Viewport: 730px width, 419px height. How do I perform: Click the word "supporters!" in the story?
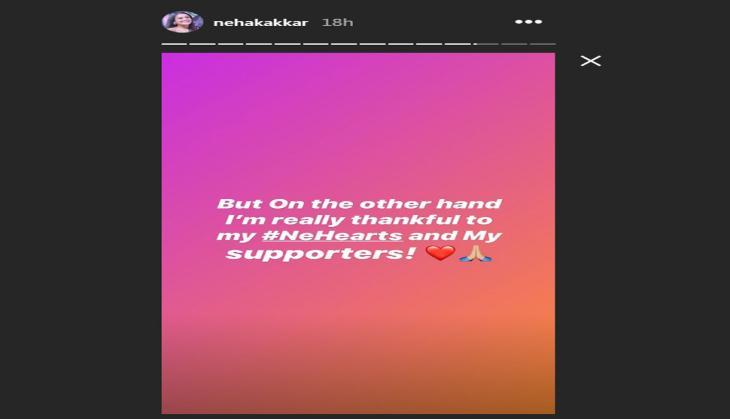(x=320, y=254)
